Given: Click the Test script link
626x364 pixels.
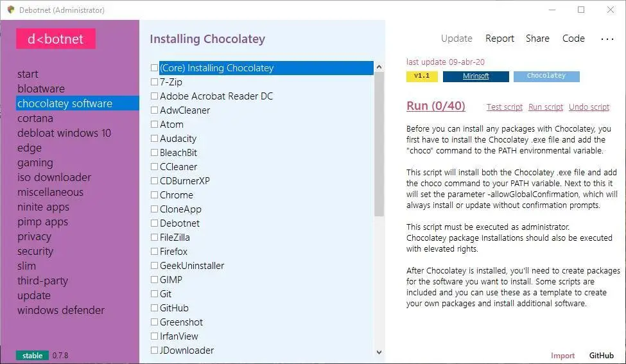Looking at the screenshot, I should 504,107.
